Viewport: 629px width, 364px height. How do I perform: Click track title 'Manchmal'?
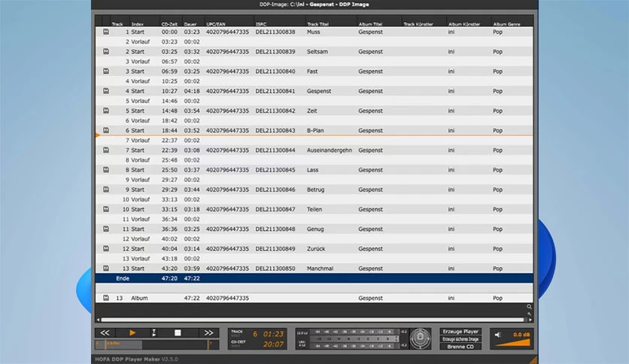(320, 268)
